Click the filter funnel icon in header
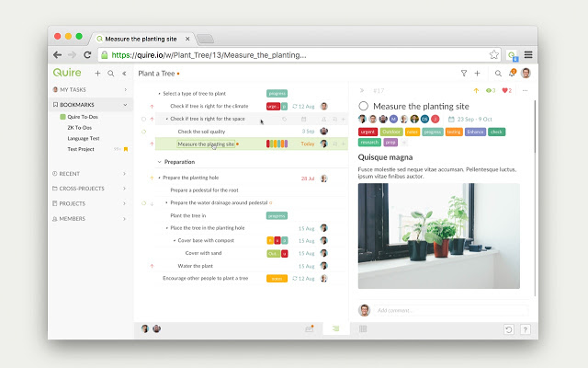 click(x=463, y=73)
